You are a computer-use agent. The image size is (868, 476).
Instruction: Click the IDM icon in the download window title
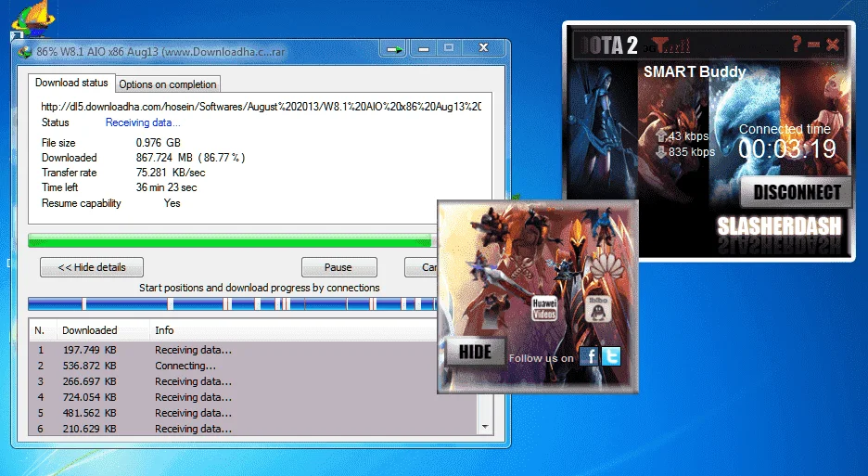click(24, 52)
